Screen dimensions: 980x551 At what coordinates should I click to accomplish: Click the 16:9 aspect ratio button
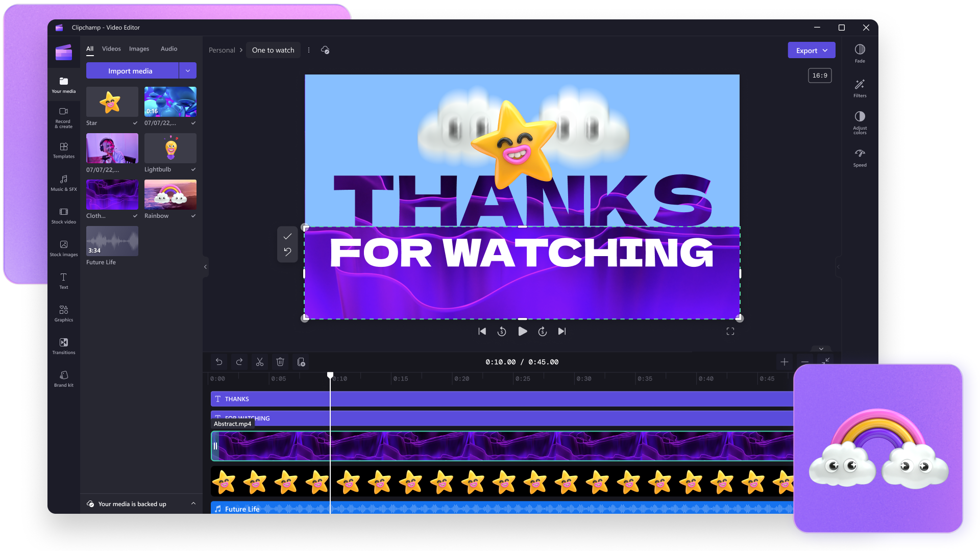[819, 75]
